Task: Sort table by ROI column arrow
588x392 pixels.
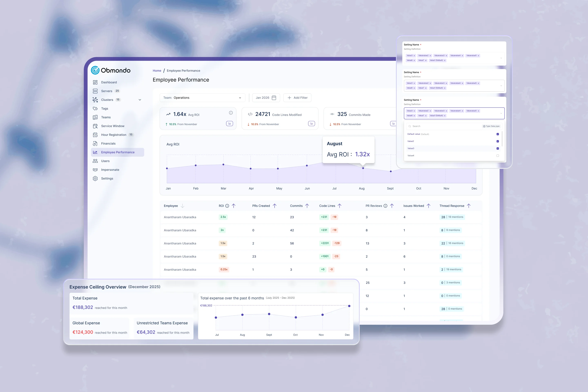Action: tap(234, 206)
